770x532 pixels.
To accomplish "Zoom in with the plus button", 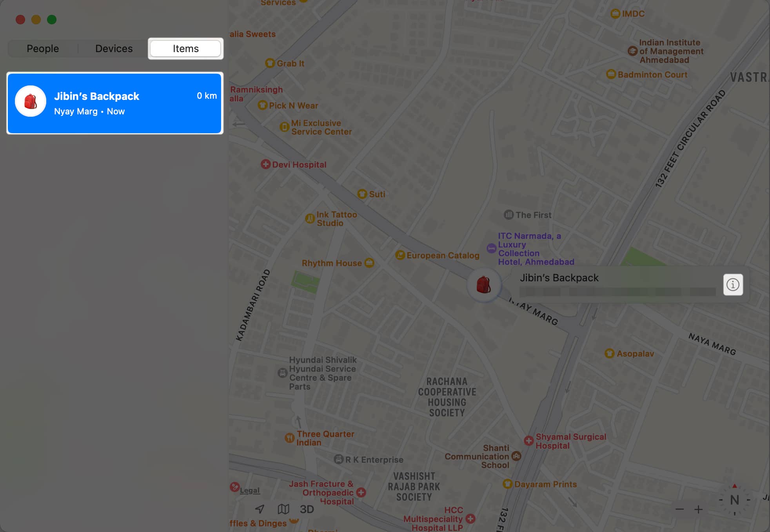I will [x=698, y=509].
